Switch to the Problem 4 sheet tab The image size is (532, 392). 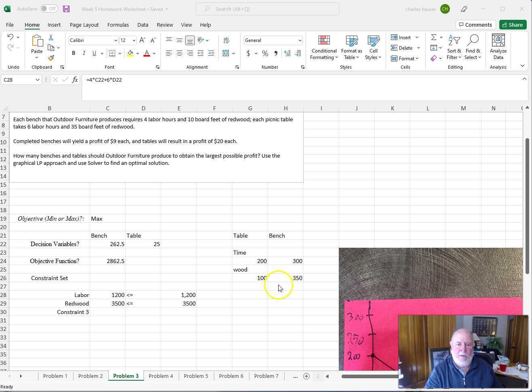pos(160,376)
